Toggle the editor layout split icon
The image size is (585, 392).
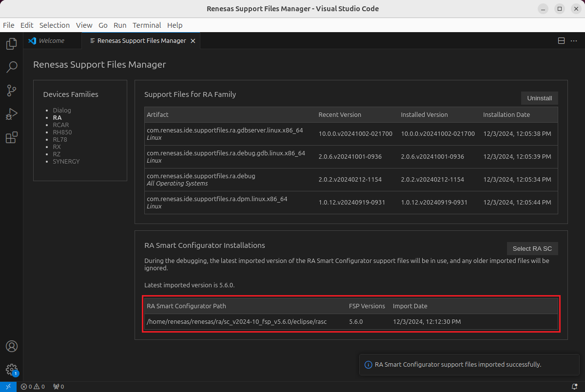tap(561, 41)
